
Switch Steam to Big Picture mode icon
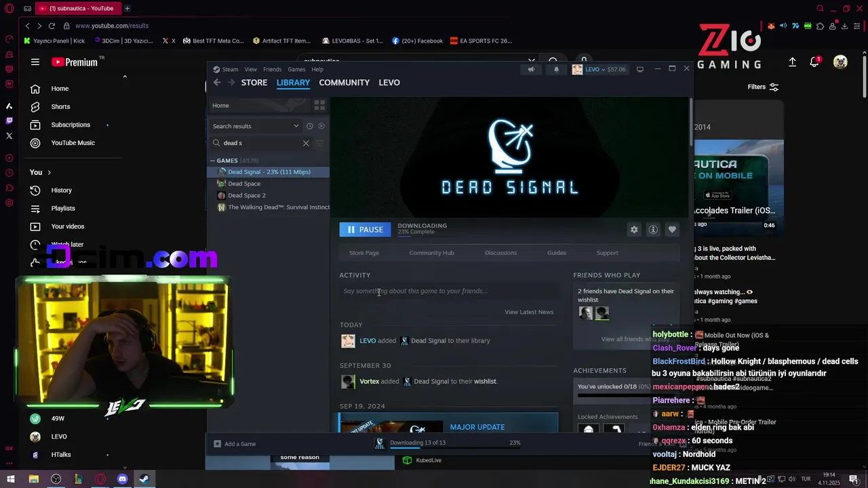(x=639, y=69)
